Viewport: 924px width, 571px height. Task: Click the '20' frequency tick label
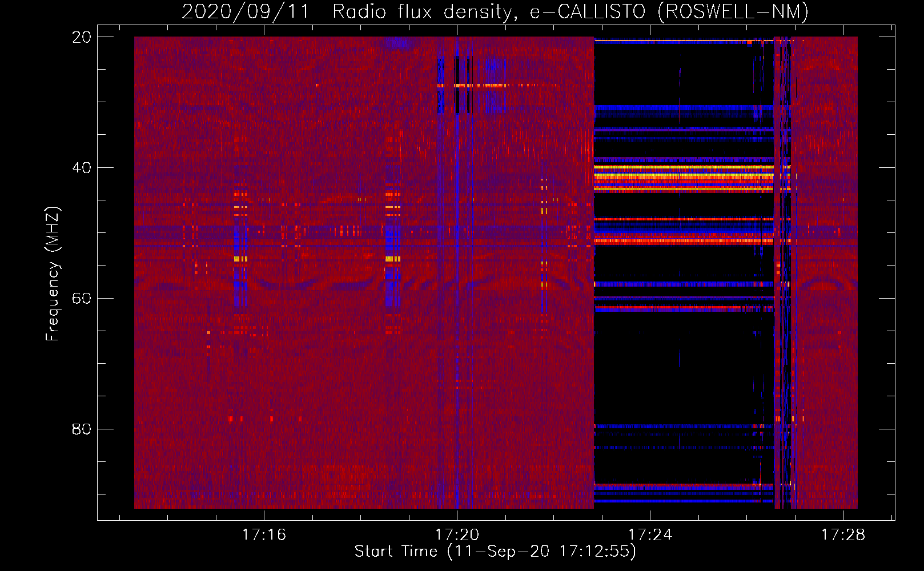82,37
